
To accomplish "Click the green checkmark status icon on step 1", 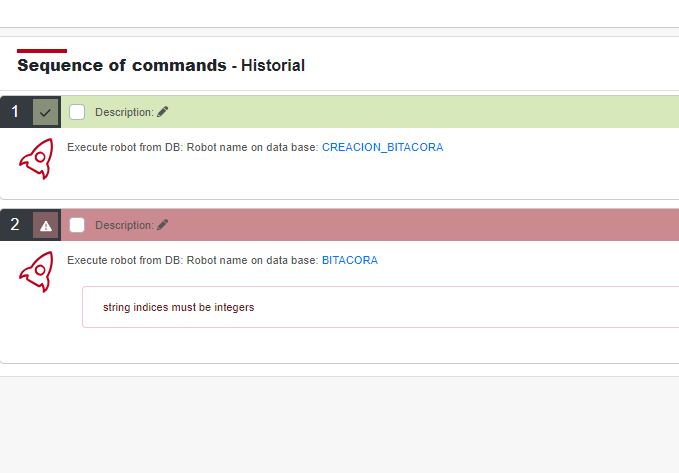I will [45, 112].
